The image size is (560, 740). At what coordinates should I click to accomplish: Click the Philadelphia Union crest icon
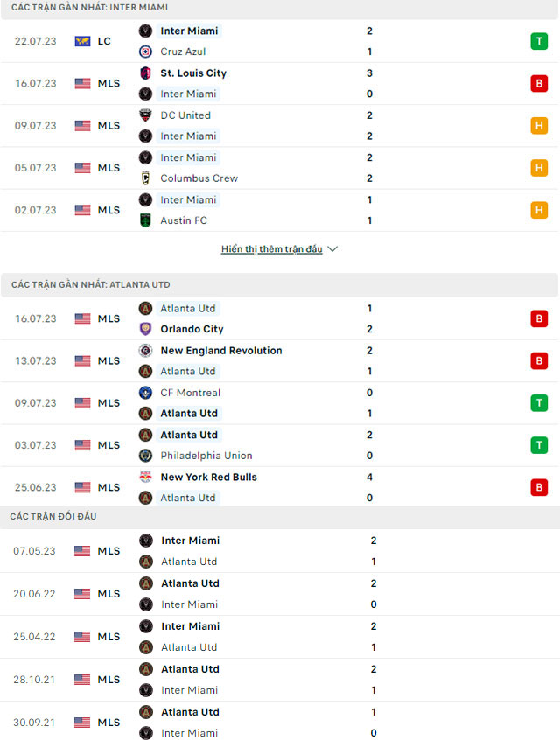coord(145,456)
